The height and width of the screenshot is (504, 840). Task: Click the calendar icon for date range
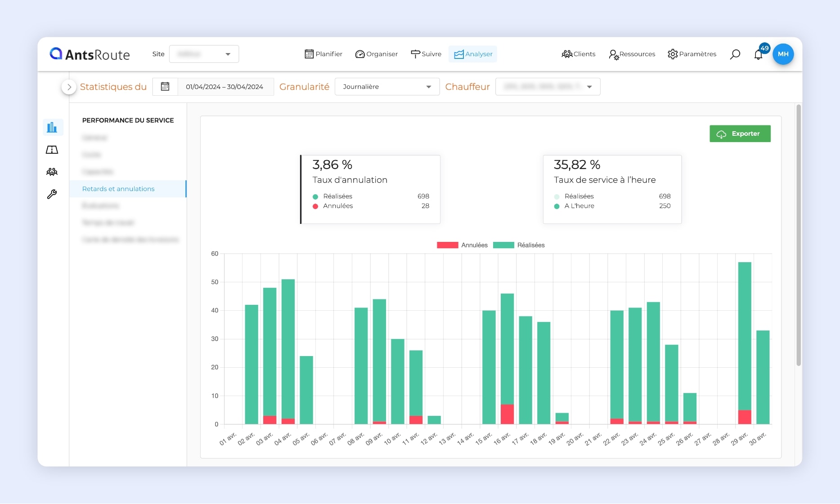(x=165, y=87)
